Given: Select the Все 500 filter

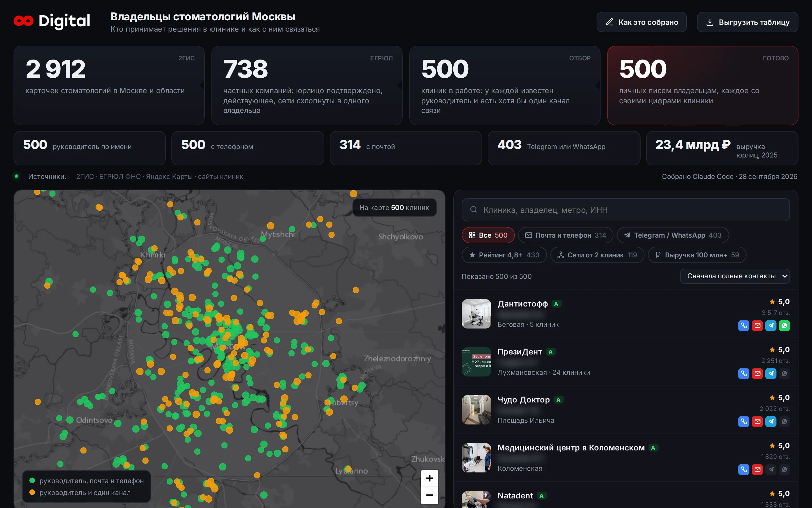Looking at the screenshot, I should tap(488, 235).
